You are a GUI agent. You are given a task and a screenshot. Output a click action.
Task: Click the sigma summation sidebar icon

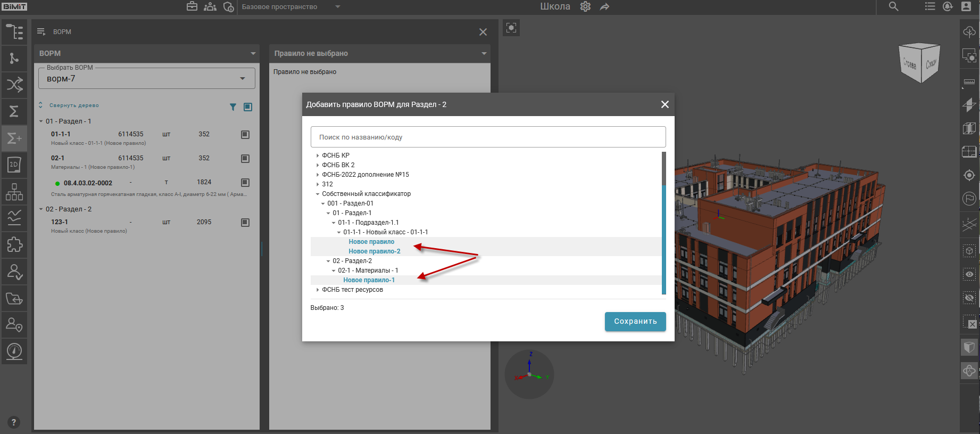click(14, 111)
